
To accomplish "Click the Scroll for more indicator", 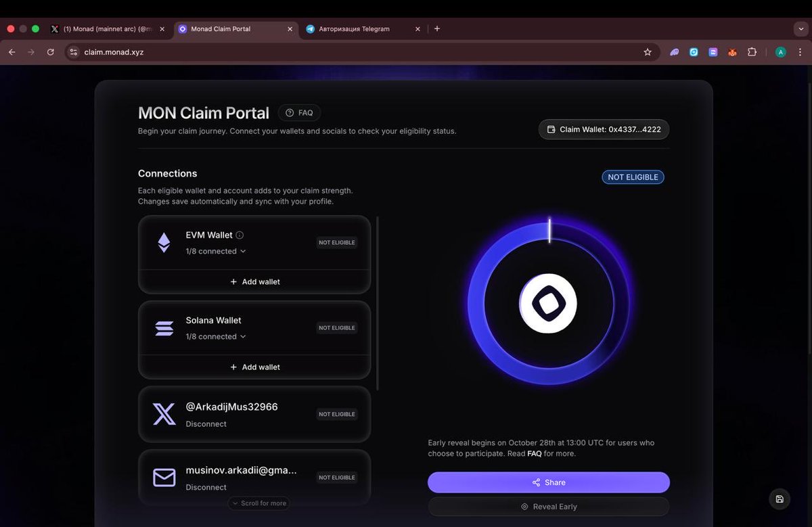I will pyautogui.click(x=259, y=503).
